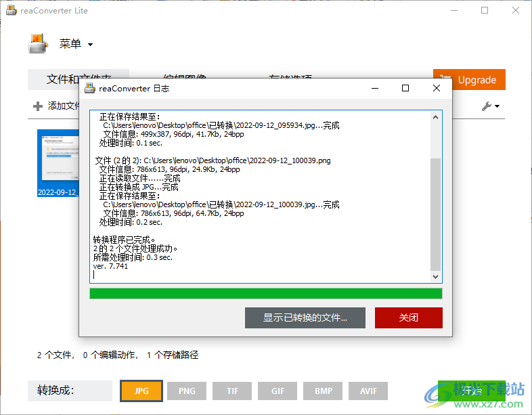Screen dimensions: 532x415
Task: Open the wrench settings dropdown
Action: coord(491,106)
